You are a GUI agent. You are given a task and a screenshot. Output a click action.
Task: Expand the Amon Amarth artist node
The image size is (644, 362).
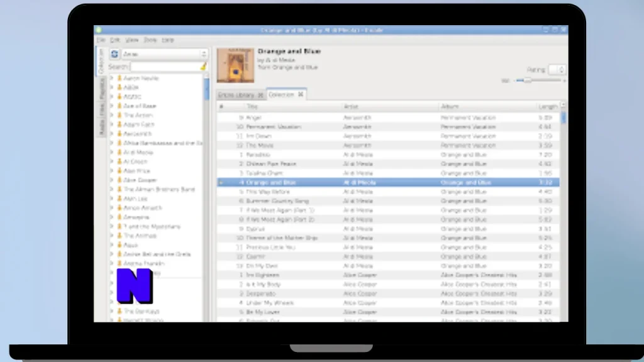[x=111, y=207]
